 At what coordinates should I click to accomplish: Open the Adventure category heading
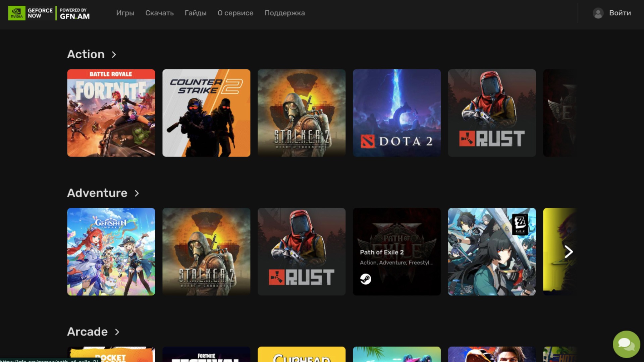click(x=97, y=193)
